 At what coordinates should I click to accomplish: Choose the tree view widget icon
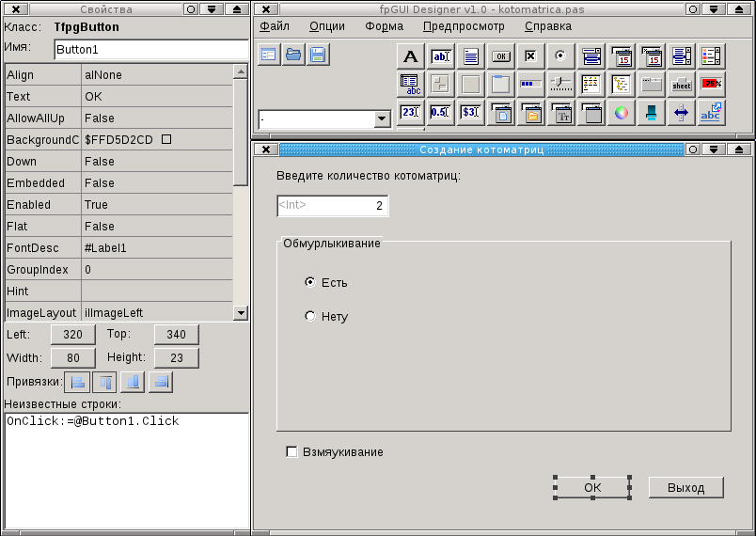point(621,85)
